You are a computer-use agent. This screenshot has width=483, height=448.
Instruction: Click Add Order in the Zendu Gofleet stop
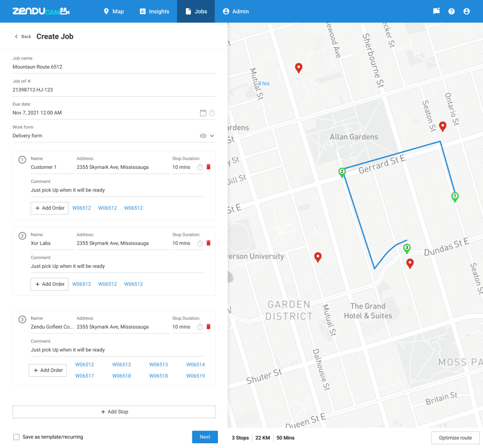(x=48, y=370)
